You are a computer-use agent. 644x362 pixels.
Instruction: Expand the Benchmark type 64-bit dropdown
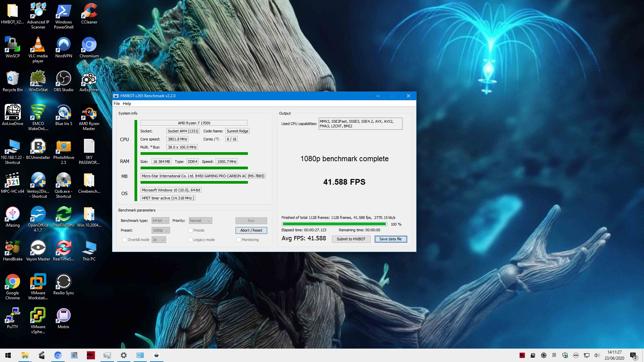coord(160,221)
